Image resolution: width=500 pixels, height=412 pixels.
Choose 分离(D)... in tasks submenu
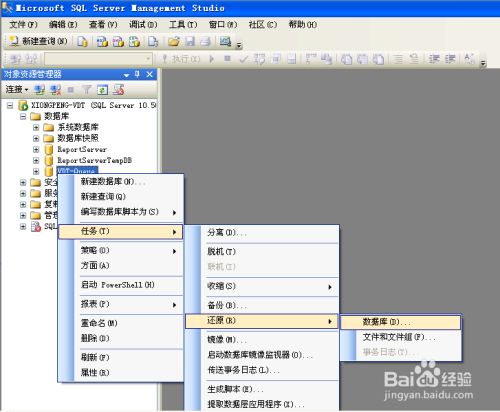(262, 233)
